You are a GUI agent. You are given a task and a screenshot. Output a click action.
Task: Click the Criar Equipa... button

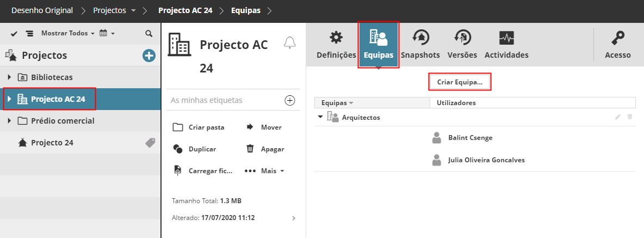click(x=460, y=82)
